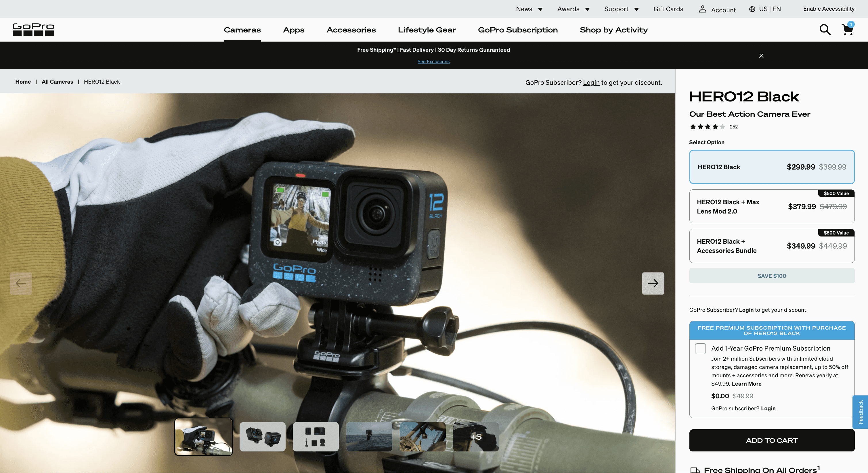Click Login link in the breadcrumb bar
The image size is (868, 473).
[591, 82]
